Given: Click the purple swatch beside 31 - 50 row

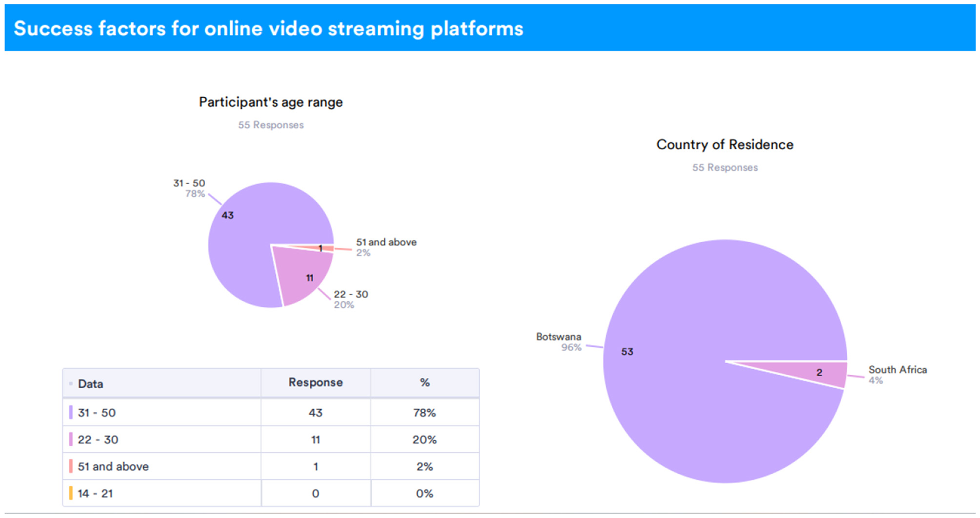Looking at the screenshot, I should (71, 412).
